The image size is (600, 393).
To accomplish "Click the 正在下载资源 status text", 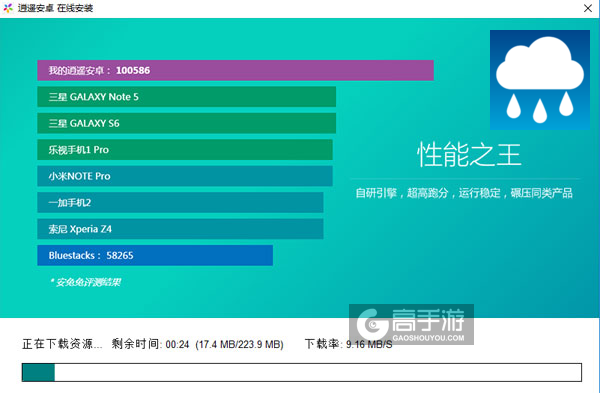I will [62, 344].
